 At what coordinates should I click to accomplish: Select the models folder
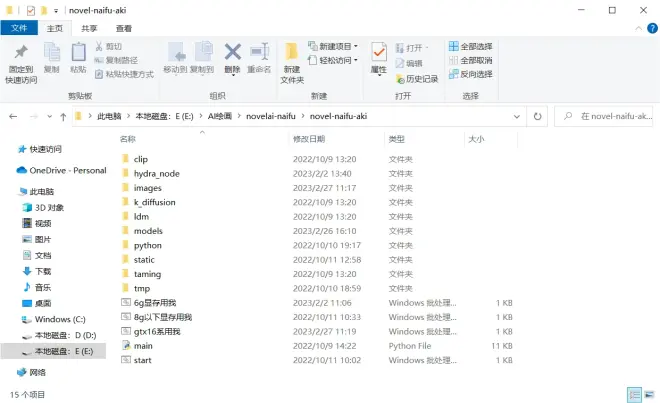point(148,230)
